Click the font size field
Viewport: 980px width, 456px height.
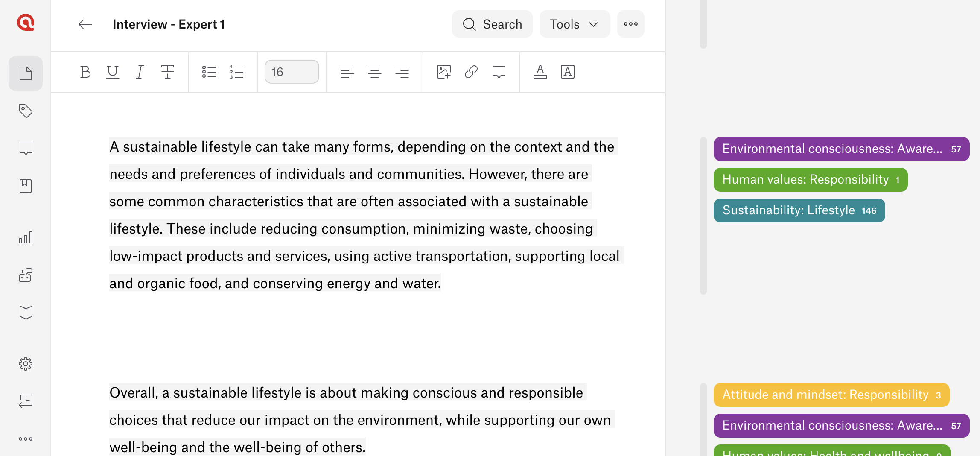point(292,72)
